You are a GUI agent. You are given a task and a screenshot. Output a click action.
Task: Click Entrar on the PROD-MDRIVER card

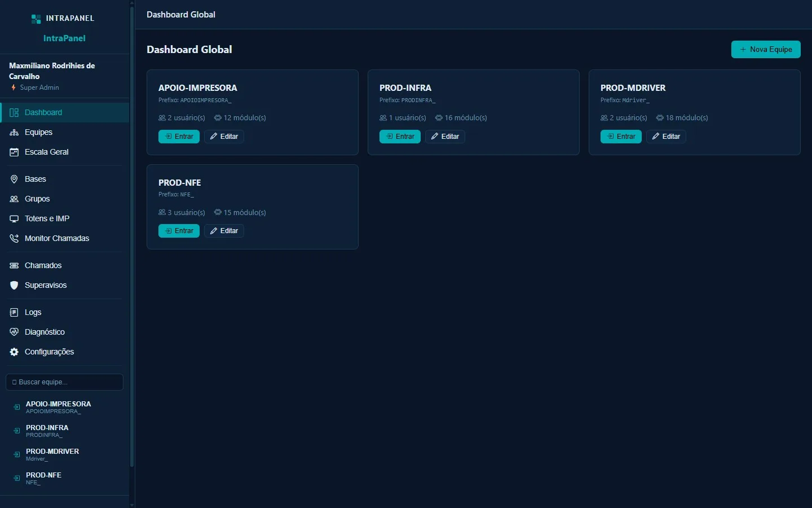point(621,137)
